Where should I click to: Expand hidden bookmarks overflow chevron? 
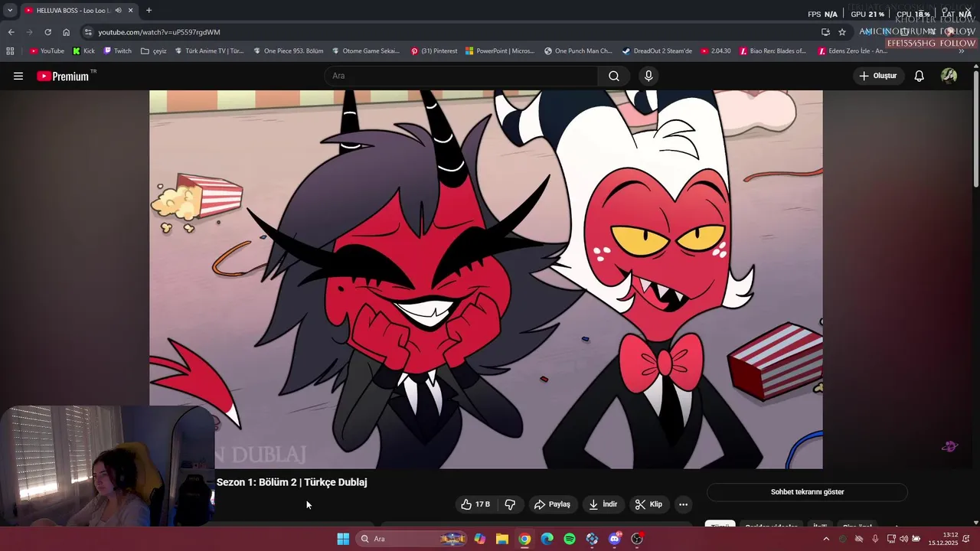[962, 51]
